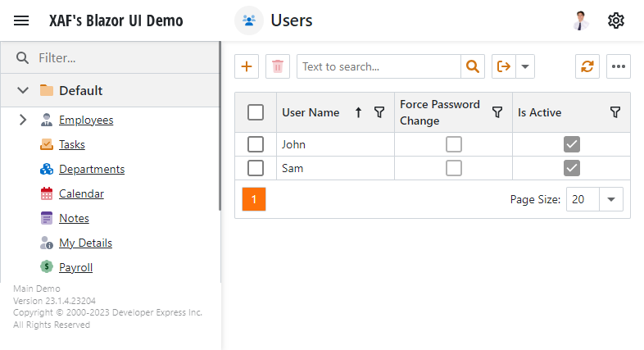Toggle Is Active checkbox for John
644x350 pixels.
pos(572,144)
